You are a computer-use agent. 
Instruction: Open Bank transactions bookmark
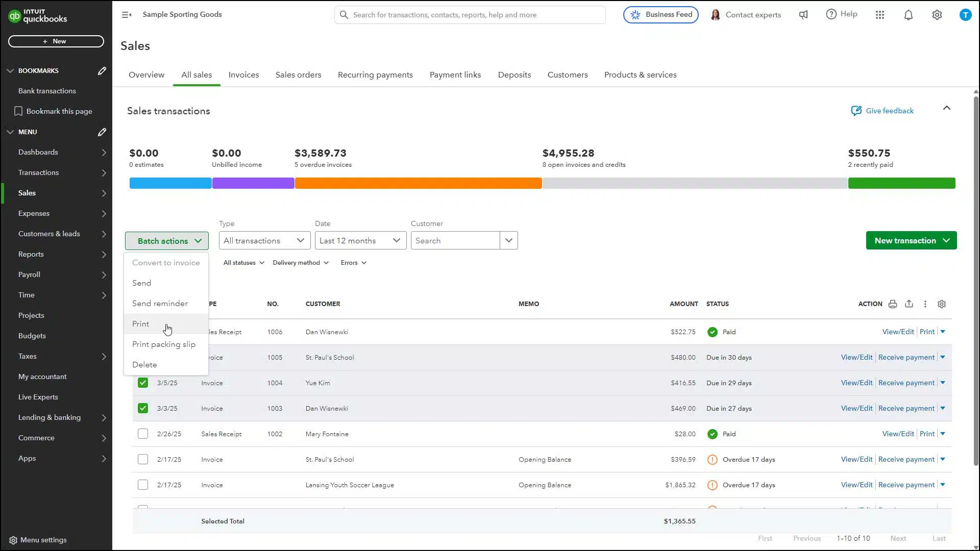click(x=47, y=91)
